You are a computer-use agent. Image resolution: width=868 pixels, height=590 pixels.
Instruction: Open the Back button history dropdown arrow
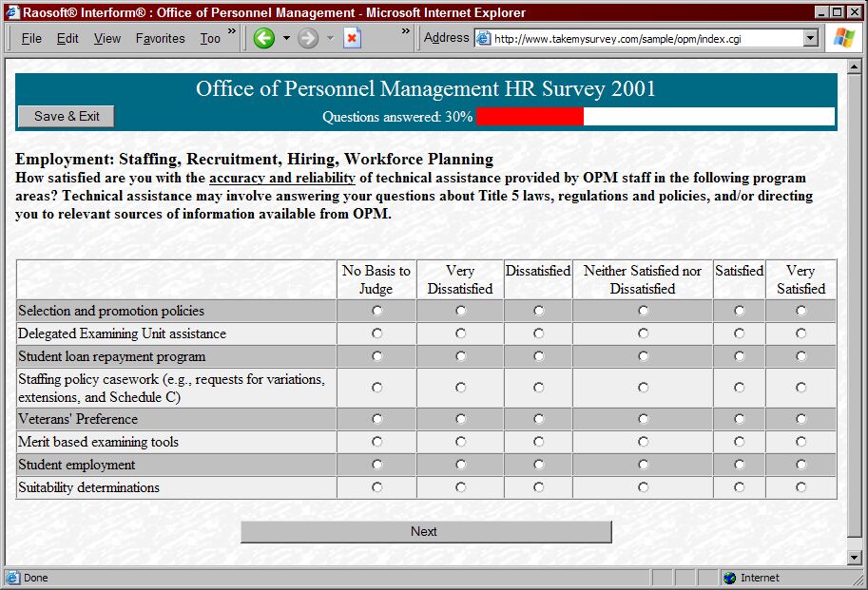[286, 38]
